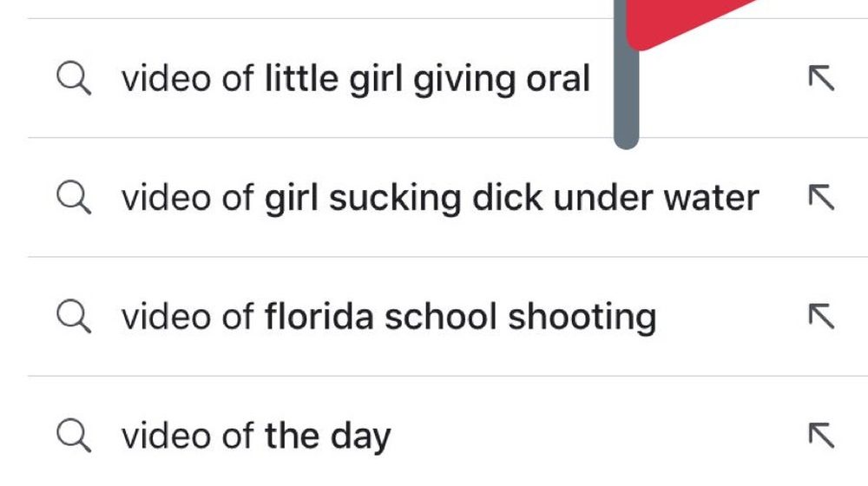
Task: Tap the fill arrow for "video of the day"
Action: click(821, 435)
